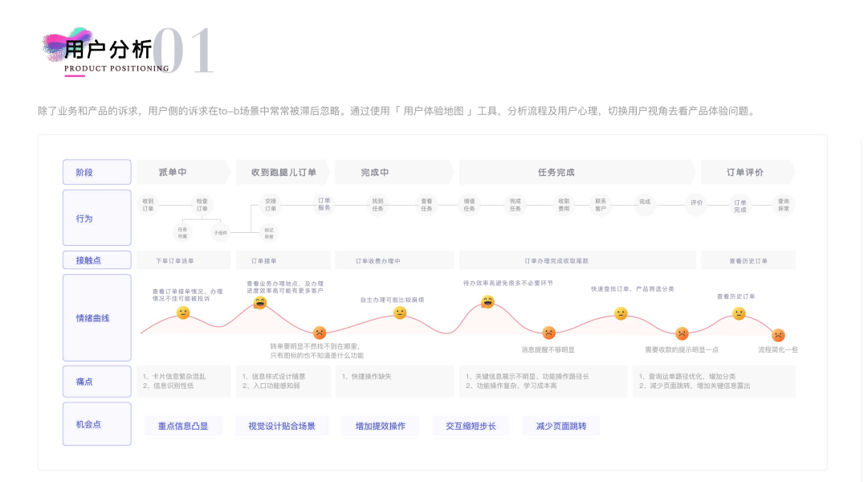Click the pain point '关键信息展示不明显、功能操作路径长'
Screen dimensions: 868x482
tap(528, 376)
